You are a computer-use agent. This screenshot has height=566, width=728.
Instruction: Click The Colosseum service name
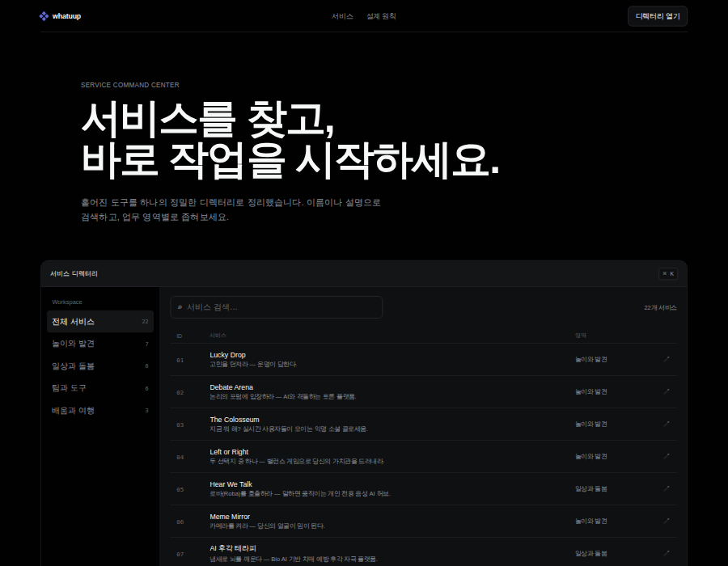tap(235, 420)
